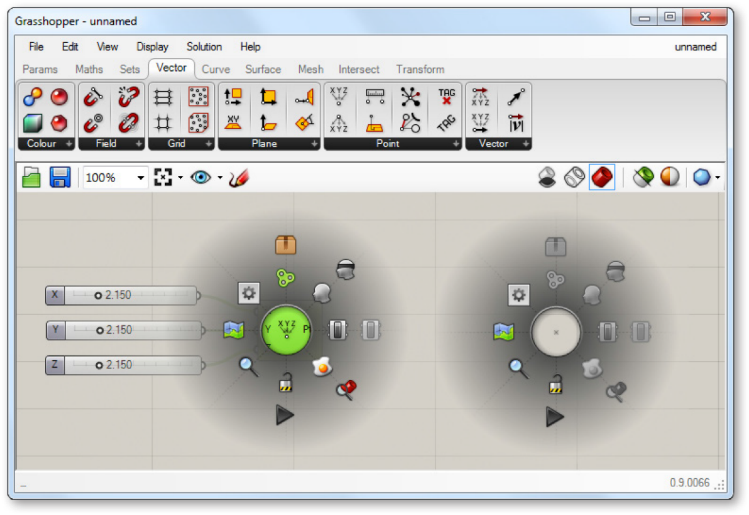Save document with blue floppy icon
749x515 pixels.
(60, 177)
